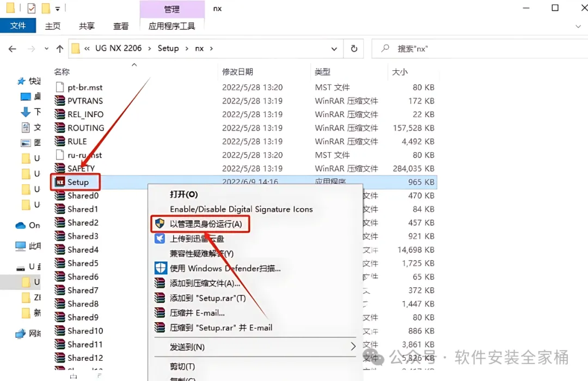The height and width of the screenshot is (381, 588).
Task: Click UG NX 2206 breadcrumb
Action: [119, 49]
